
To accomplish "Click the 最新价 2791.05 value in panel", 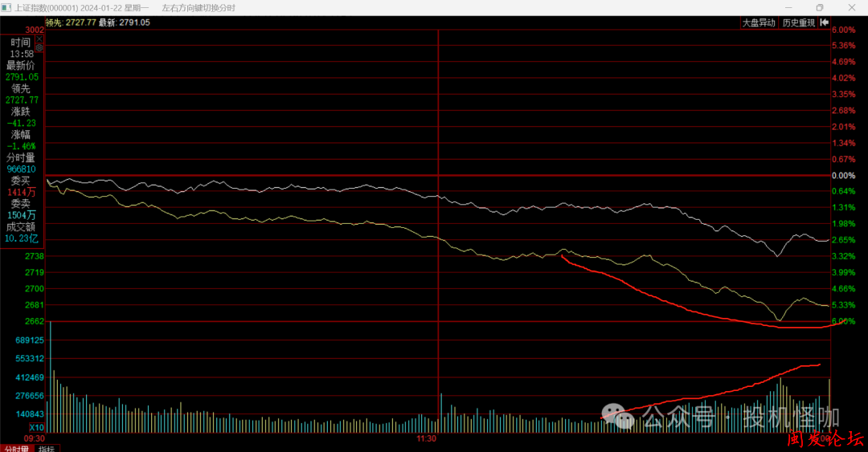I will (23, 77).
